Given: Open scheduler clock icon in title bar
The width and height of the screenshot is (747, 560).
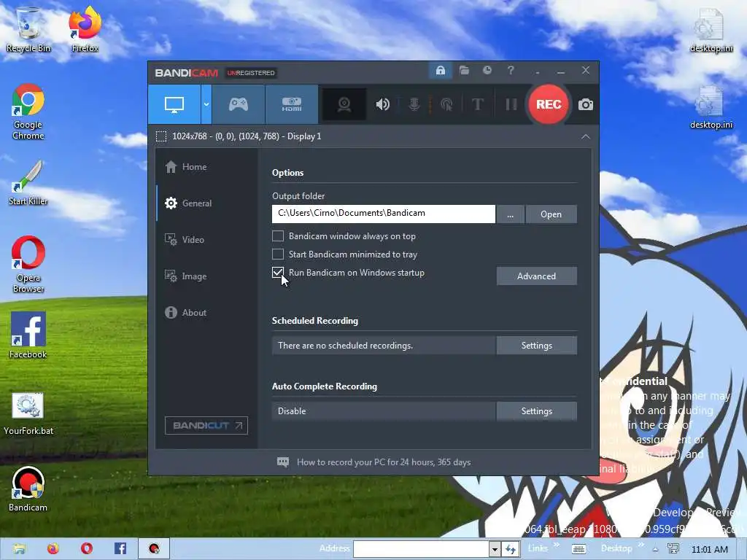Looking at the screenshot, I should (487, 71).
